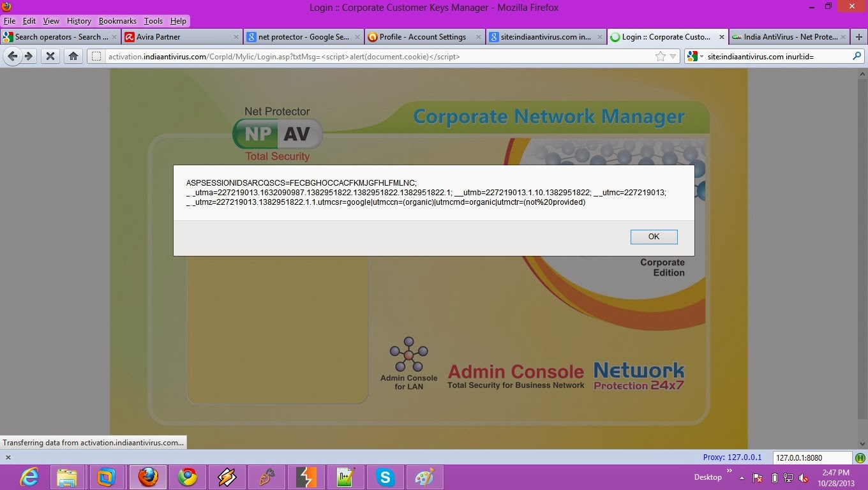Click the muted volume tray icon
The width and height of the screenshot is (868, 490).
804,477
